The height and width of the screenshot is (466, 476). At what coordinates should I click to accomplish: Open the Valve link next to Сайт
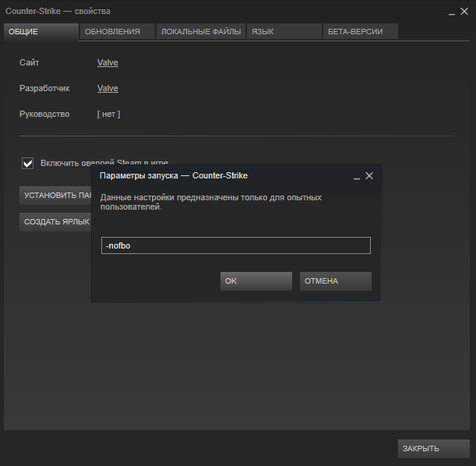108,62
